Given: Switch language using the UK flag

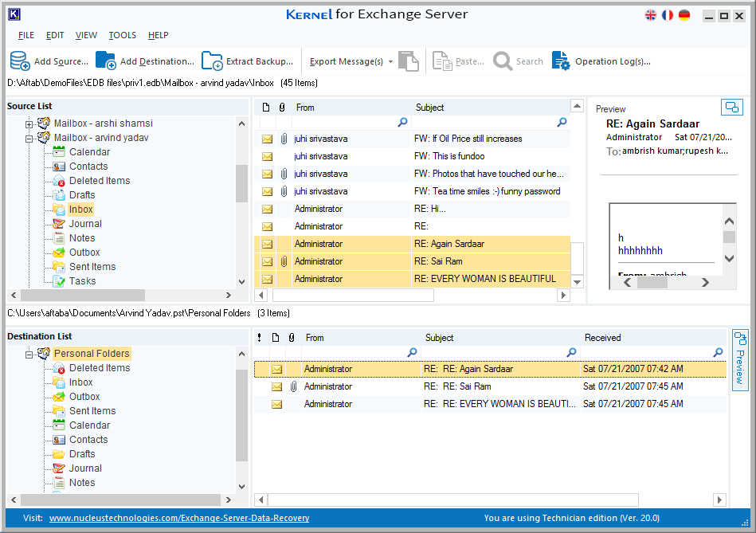Looking at the screenshot, I should click(x=650, y=15).
